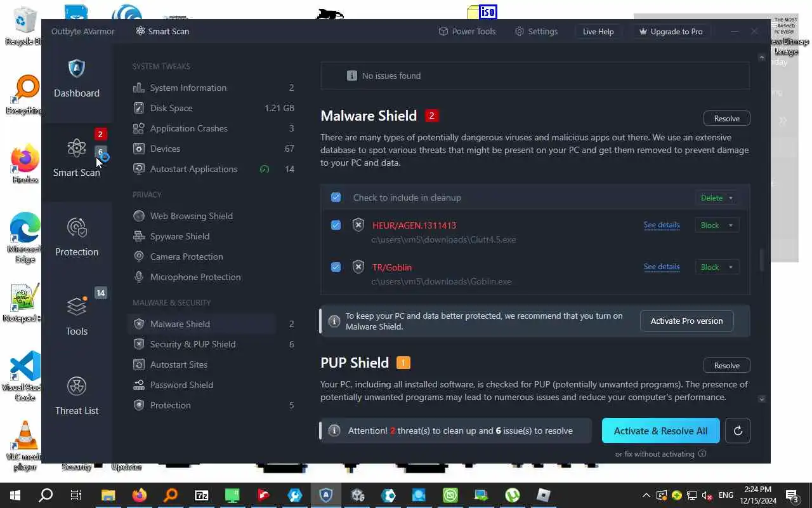Click the scroll-up arrow of results pane

[x=762, y=57]
